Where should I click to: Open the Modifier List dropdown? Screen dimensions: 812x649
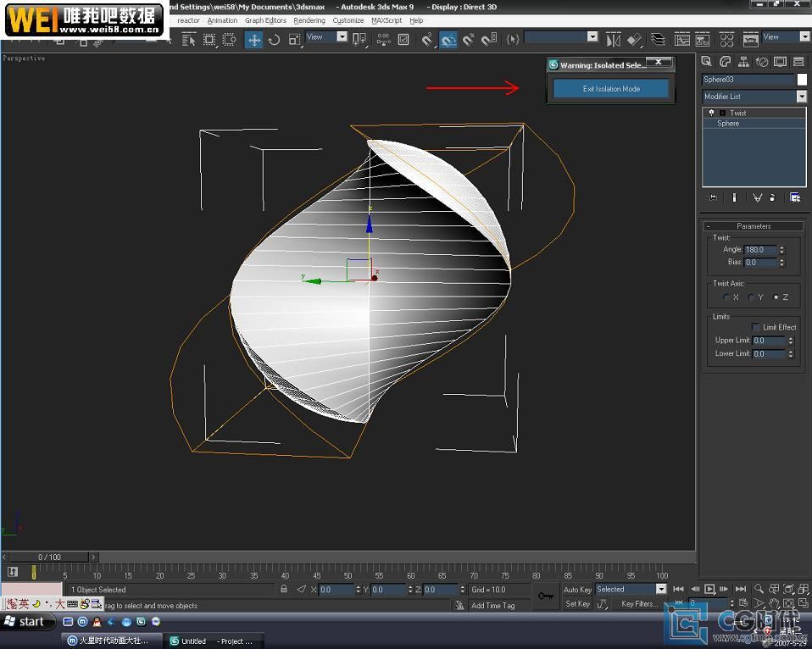click(x=754, y=97)
